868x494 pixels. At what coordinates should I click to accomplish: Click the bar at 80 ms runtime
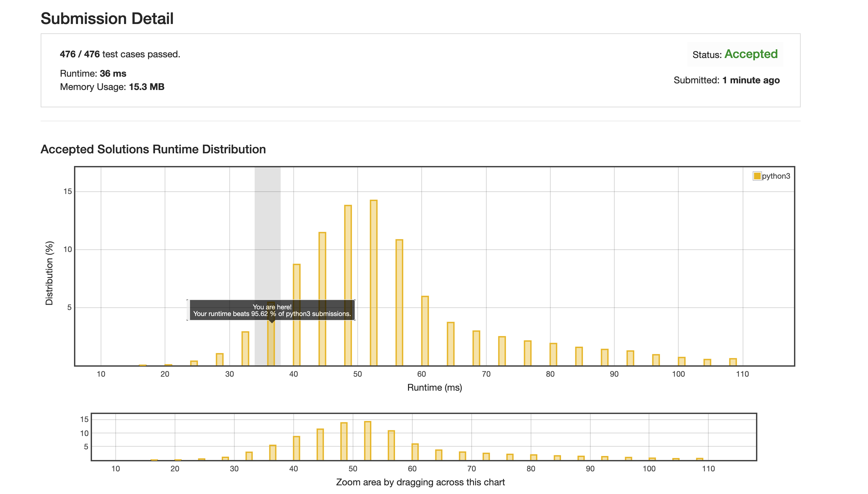[553, 354]
